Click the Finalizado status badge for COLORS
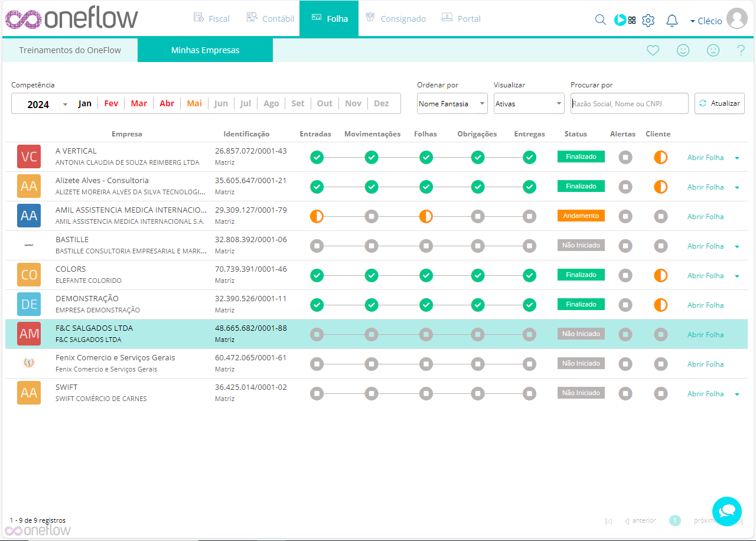Viewport: 756px width, 541px height. (581, 275)
